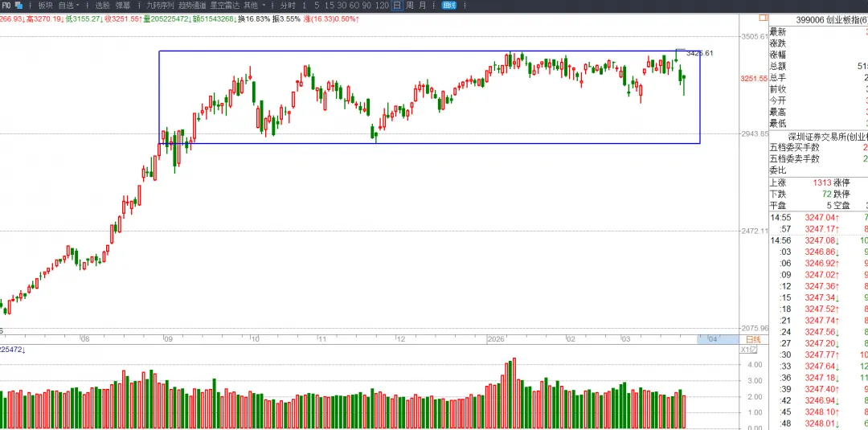The image size is (868, 430).
Task: Click the 今开 row in quote panel
Action: click(x=819, y=100)
